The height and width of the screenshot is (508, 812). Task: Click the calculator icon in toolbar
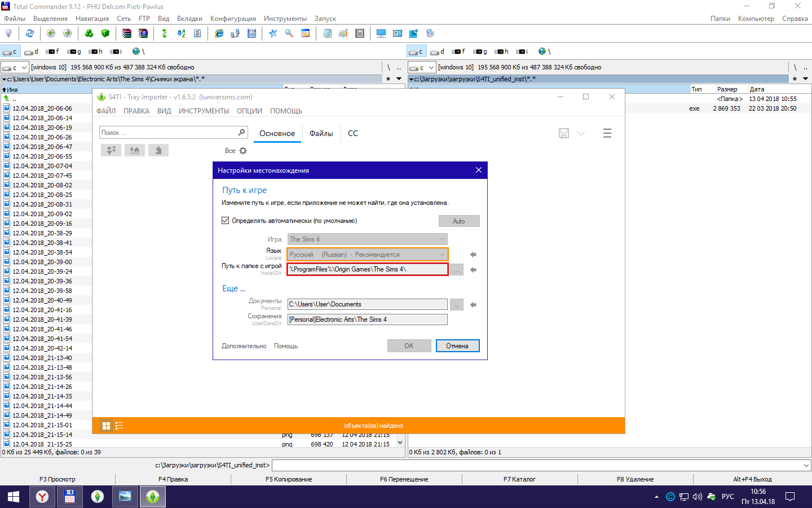coord(360,33)
